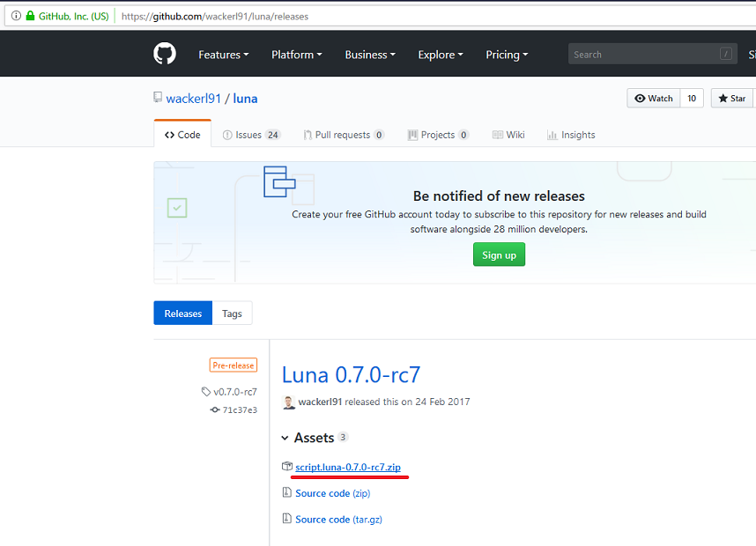Viewport: 756px width, 546px height.
Task: Open the GitHub Octocat logo homepage
Action: pos(165,54)
